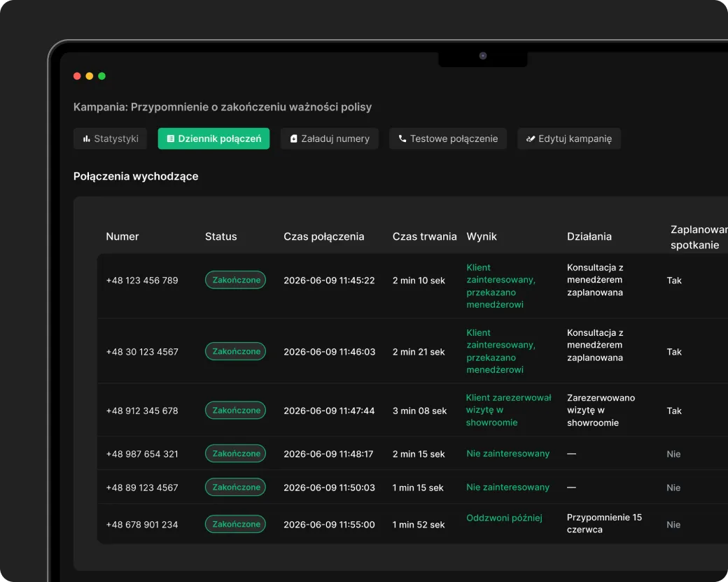
Task: Click the Czas połączenia column header
Action: click(324, 236)
